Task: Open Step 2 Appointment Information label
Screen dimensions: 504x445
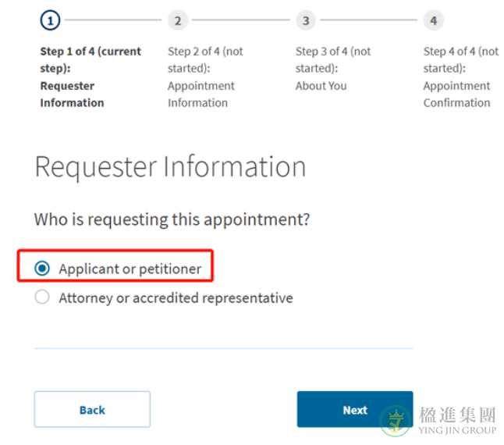Action: (x=205, y=77)
